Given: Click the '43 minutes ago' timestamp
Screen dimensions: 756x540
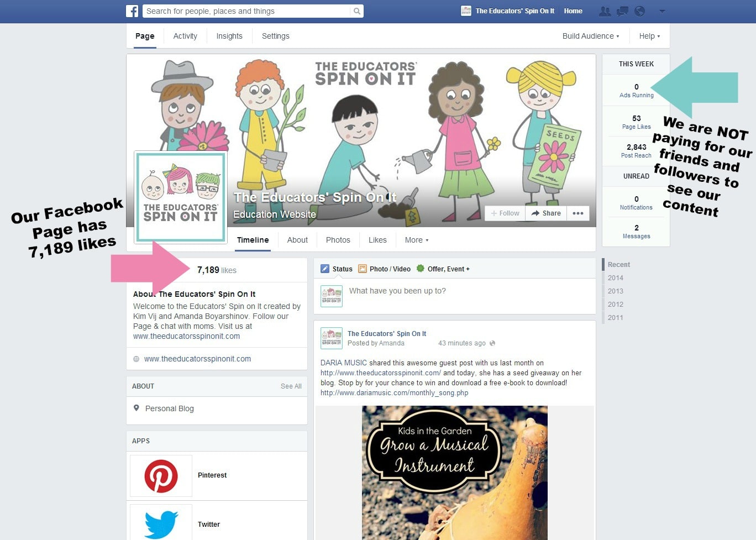Looking at the screenshot, I should pos(462,343).
